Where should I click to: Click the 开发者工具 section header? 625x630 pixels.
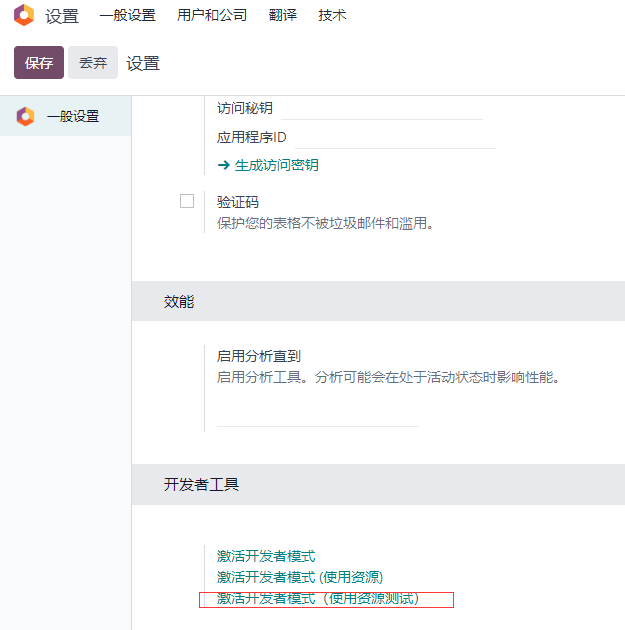click(x=378, y=484)
